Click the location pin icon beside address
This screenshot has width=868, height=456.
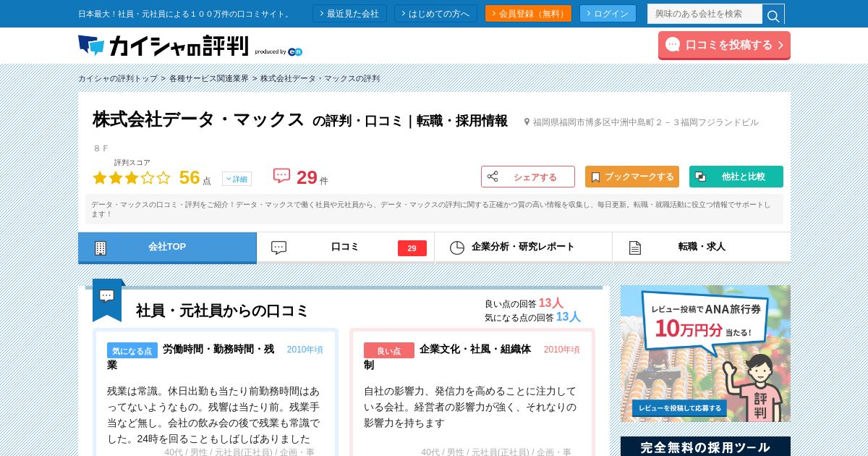[x=527, y=122]
